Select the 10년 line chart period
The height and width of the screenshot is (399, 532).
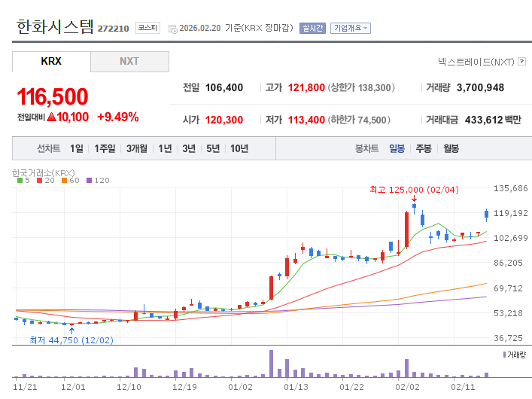[x=239, y=148]
